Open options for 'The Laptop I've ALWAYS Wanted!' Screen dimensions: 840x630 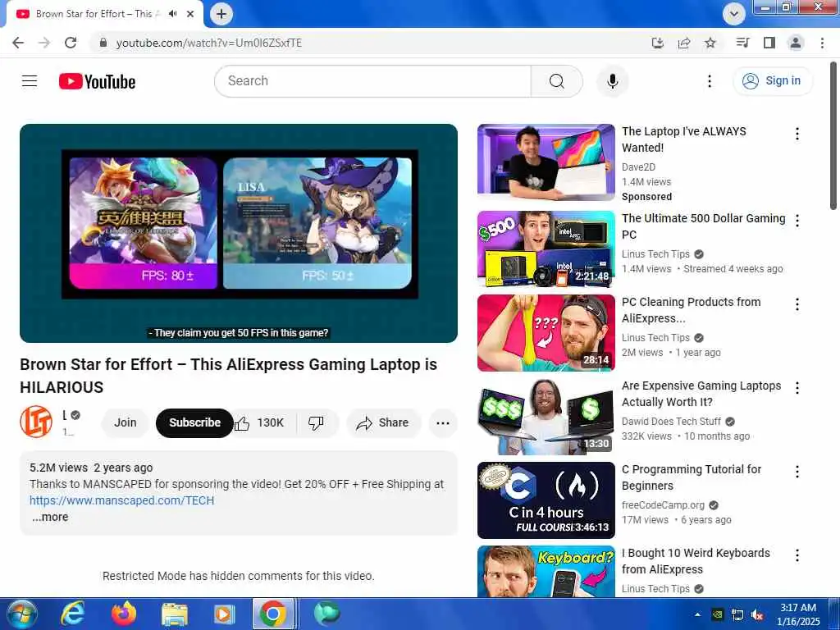(797, 134)
